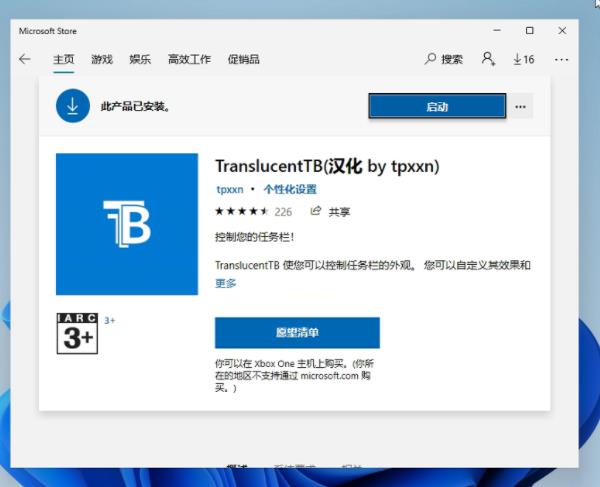Click the 搜索 search button
The image size is (600, 487).
click(443, 59)
